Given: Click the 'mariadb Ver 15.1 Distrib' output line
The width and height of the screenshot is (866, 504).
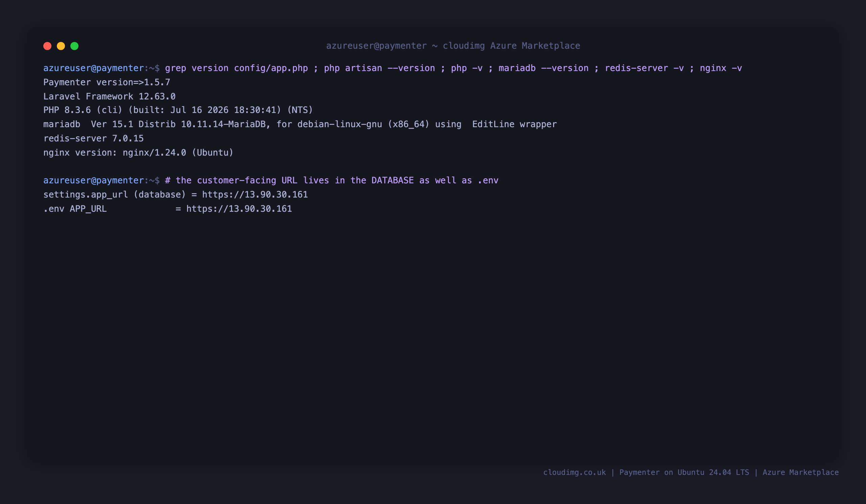Looking at the screenshot, I should [x=300, y=124].
